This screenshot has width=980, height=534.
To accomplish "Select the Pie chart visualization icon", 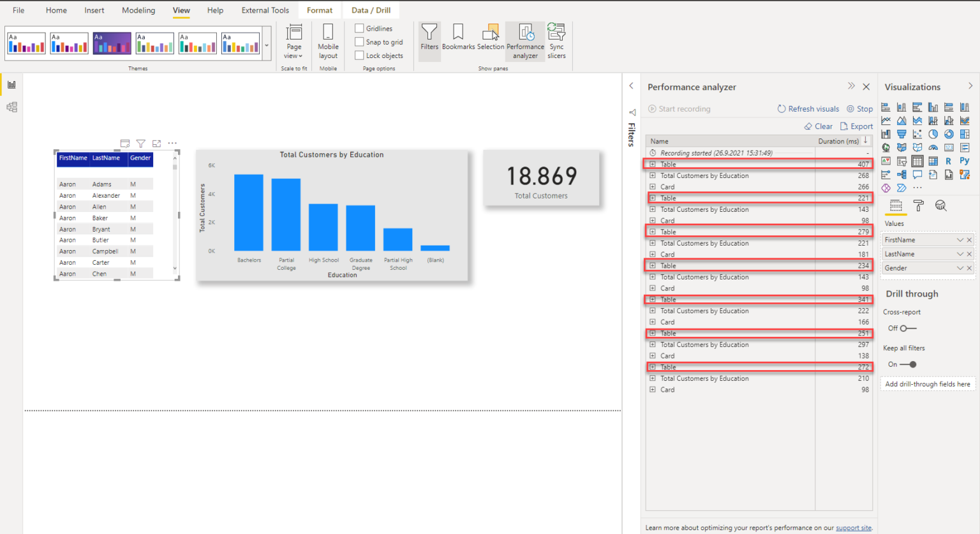I will [934, 133].
